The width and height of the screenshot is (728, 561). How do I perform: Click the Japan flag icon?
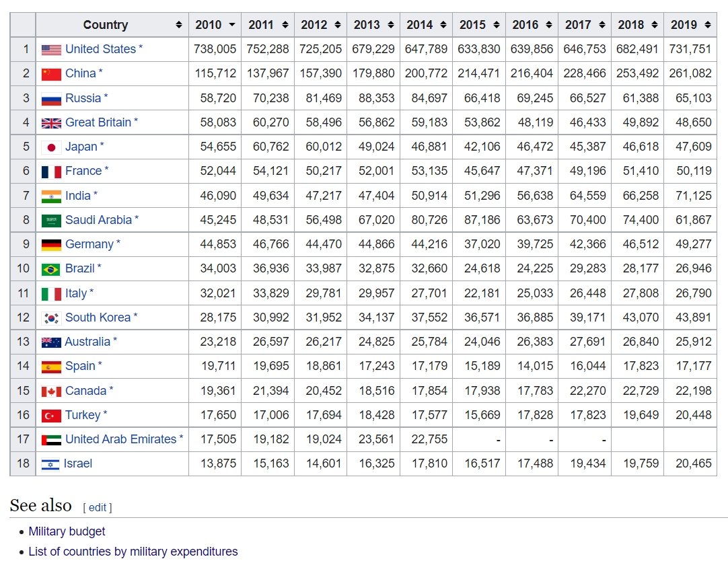51,147
